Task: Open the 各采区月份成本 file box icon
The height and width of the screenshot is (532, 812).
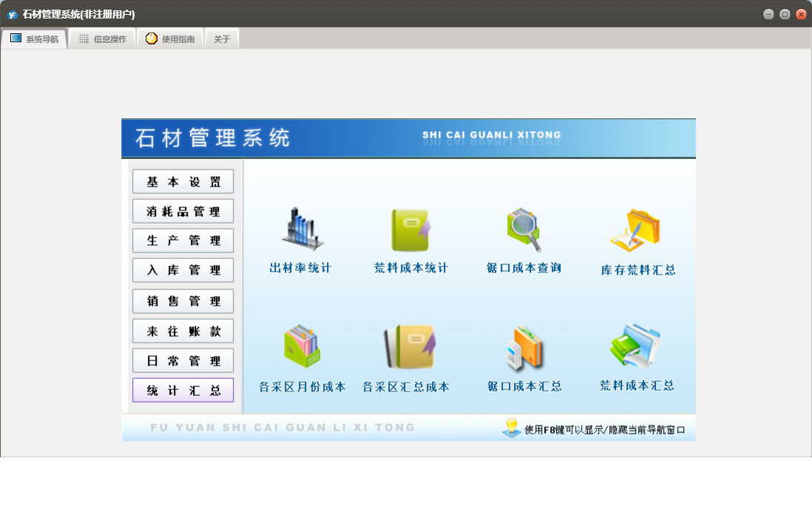Action: click(302, 346)
